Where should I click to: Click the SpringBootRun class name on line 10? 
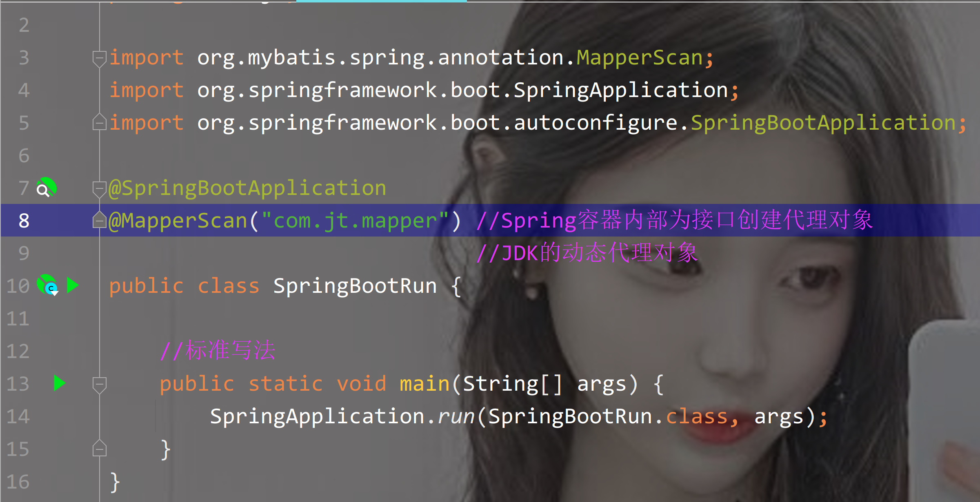click(x=355, y=286)
